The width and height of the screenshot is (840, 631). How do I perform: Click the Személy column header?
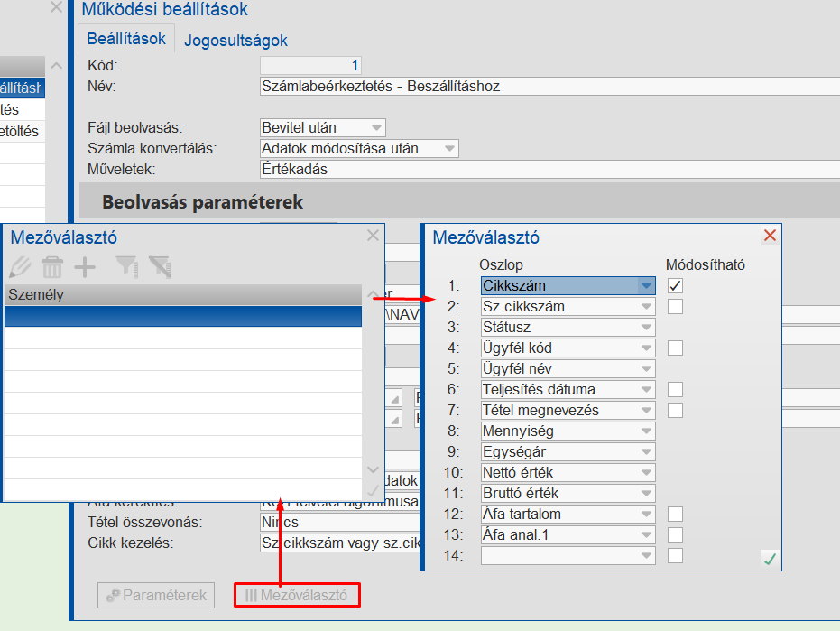click(183, 295)
